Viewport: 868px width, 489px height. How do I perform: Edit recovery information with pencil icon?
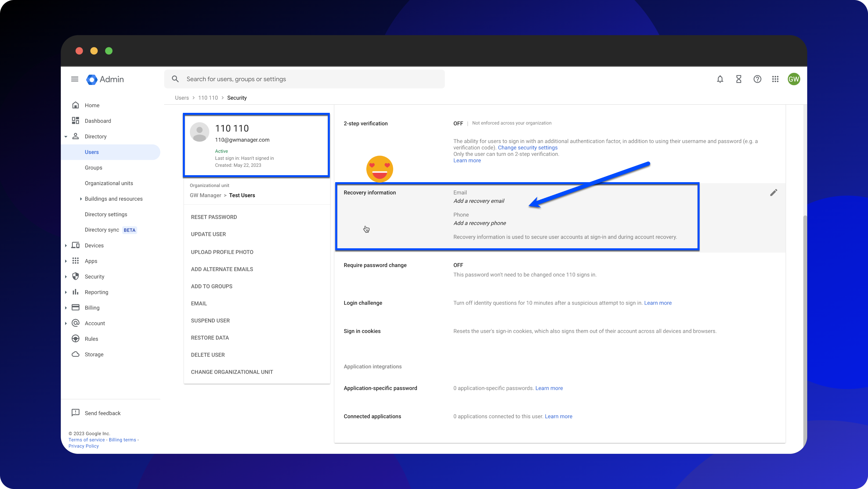[774, 192]
